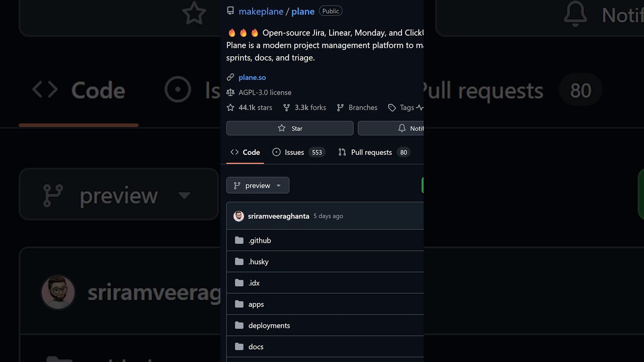Click the green button right of the preview dropdown
The width and height of the screenshot is (644, 362).
tap(423, 185)
